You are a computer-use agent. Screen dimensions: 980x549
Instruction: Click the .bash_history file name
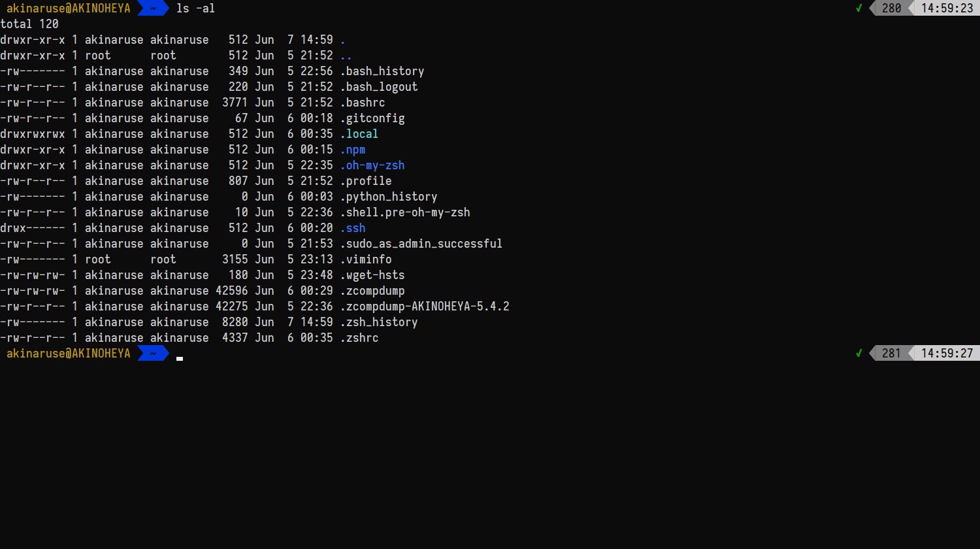[x=382, y=71]
